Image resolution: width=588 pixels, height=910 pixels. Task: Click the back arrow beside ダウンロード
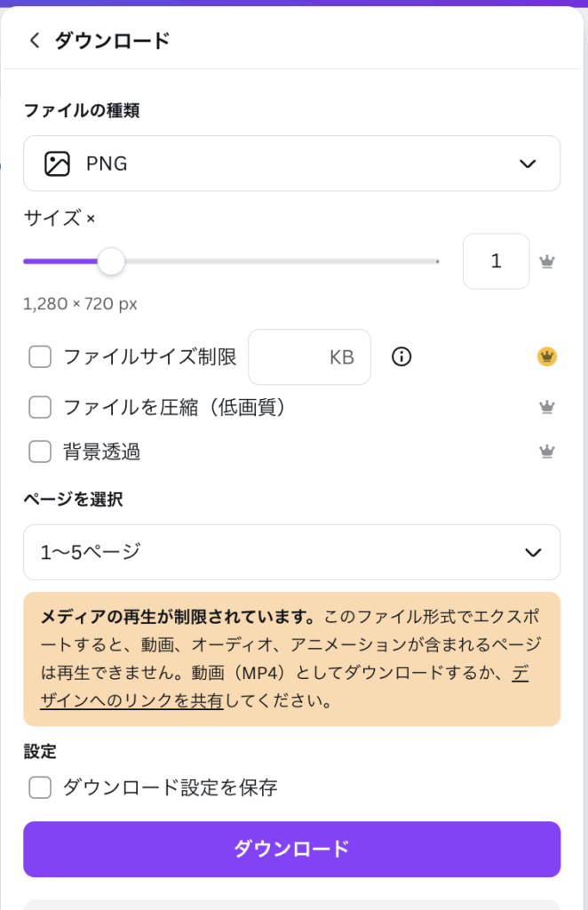coord(35,40)
